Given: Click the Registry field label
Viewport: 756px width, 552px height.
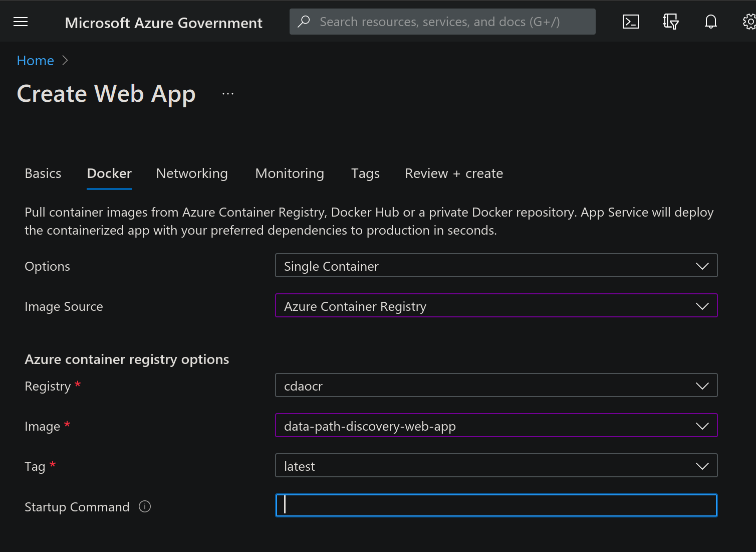Looking at the screenshot, I should click(48, 386).
